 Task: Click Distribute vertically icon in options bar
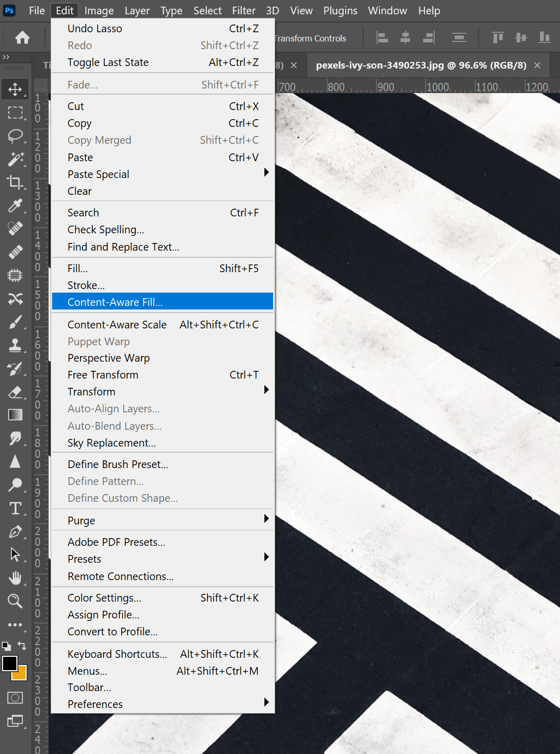tap(459, 37)
